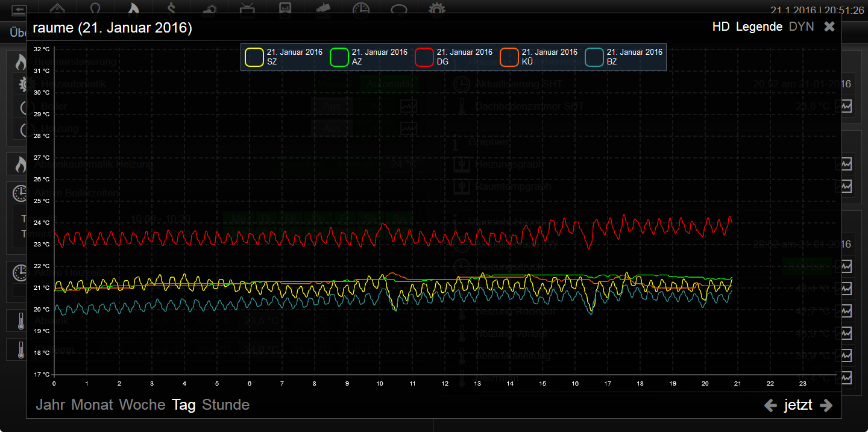This screenshot has width=868, height=432.
Task: Click the KÜ legend label text
Action: 527,61
